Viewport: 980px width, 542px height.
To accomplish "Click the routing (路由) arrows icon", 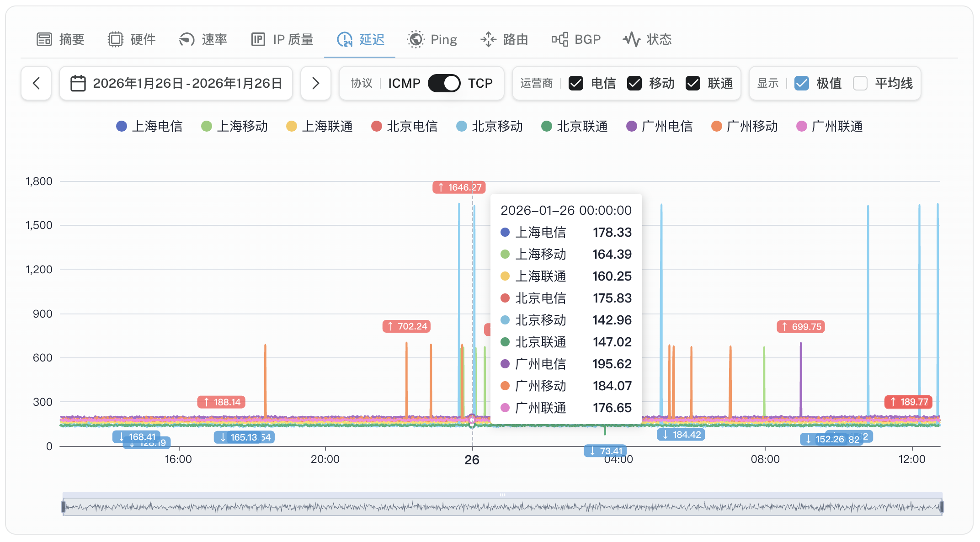I will (x=488, y=39).
